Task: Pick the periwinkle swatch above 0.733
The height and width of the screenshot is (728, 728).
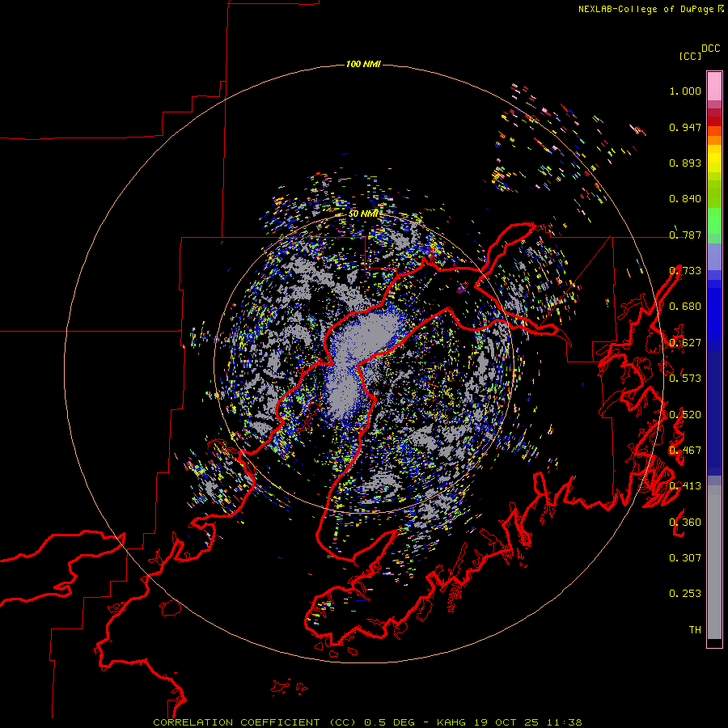Action: (714, 256)
